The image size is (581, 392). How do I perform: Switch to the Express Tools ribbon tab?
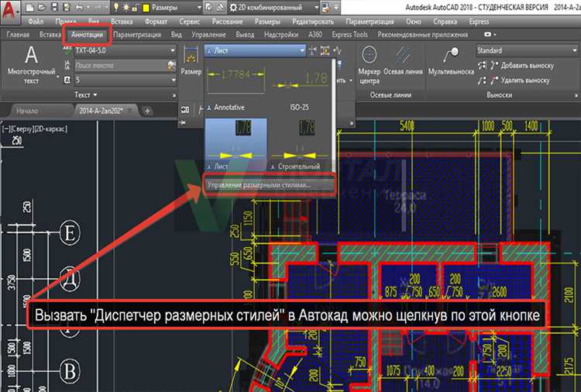pyautogui.click(x=350, y=34)
